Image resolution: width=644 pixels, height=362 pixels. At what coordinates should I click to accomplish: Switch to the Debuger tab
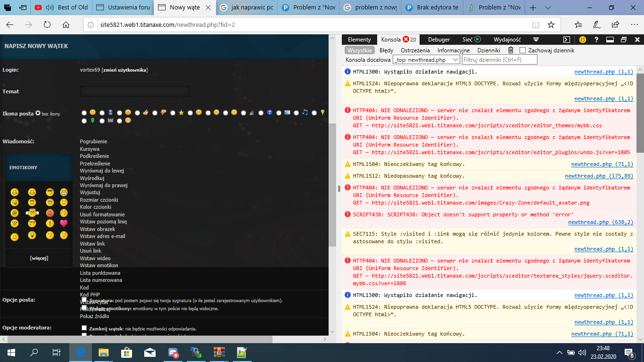pos(439,40)
